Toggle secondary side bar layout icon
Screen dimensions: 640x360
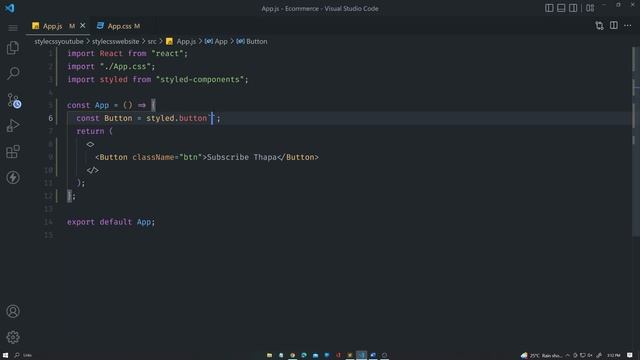pyautogui.click(x=573, y=8)
